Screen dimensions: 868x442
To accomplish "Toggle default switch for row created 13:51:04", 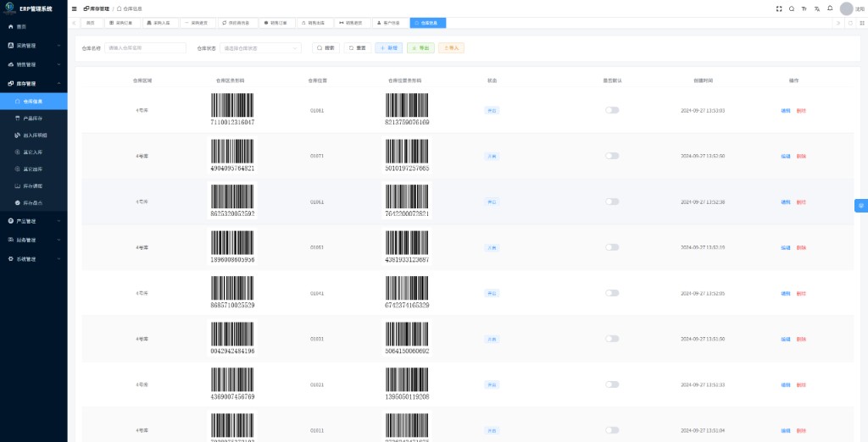I will pyautogui.click(x=612, y=430).
